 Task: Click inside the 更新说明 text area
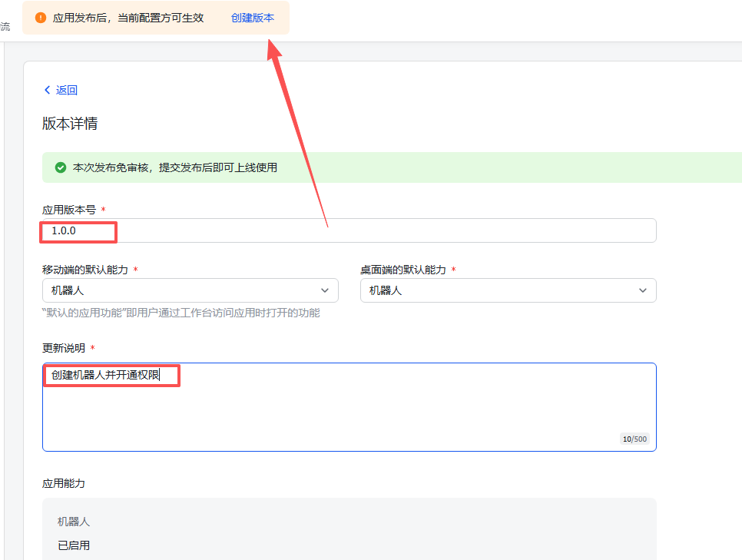click(349, 407)
